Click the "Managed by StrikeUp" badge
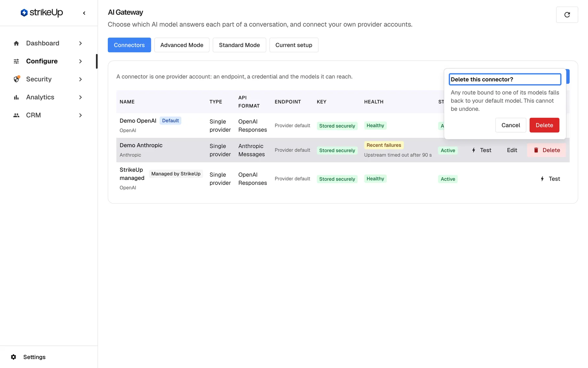Screen dimensions: 588x368 [176, 174]
